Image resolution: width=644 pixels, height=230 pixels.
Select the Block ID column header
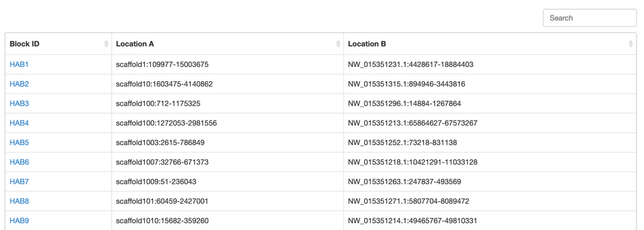coord(58,44)
